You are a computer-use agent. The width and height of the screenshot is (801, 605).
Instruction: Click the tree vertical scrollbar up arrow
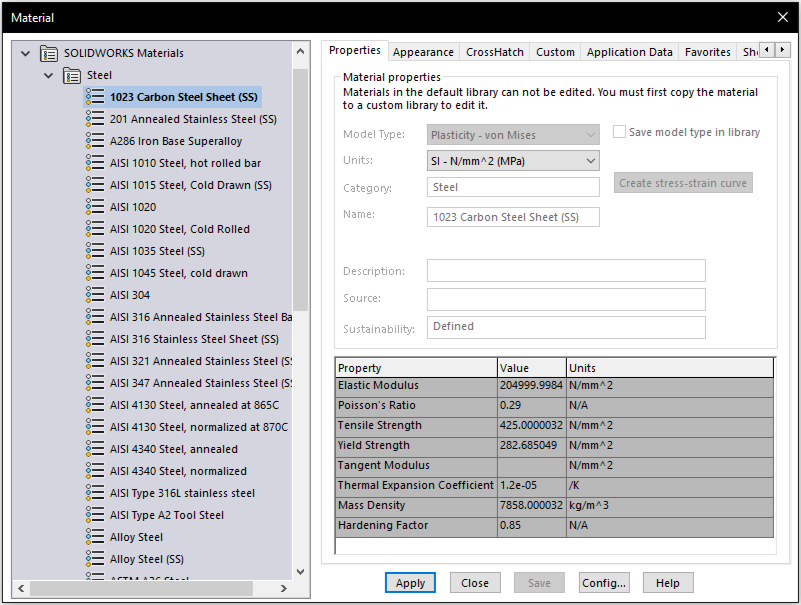coord(300,51)
